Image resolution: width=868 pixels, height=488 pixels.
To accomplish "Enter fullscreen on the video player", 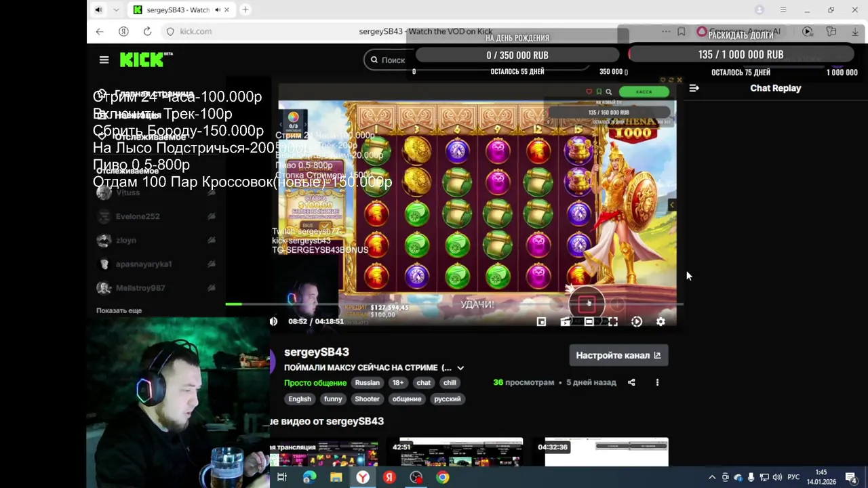I will (612, 322).
